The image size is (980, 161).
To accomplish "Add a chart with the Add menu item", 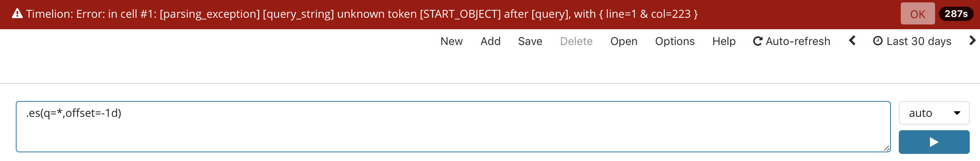I will tap(490, 41).
